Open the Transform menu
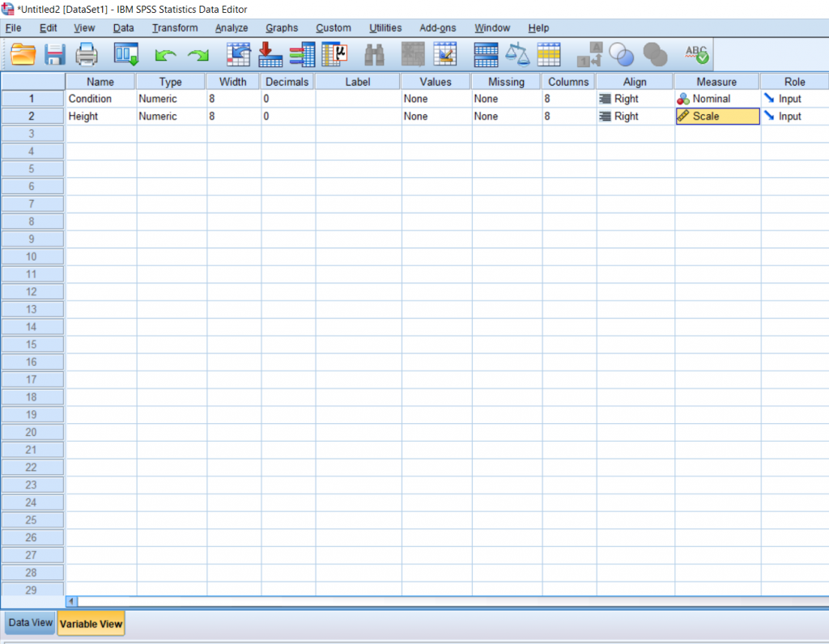The height and width of the screenshot is (644, 829). [x=175, y=28]
